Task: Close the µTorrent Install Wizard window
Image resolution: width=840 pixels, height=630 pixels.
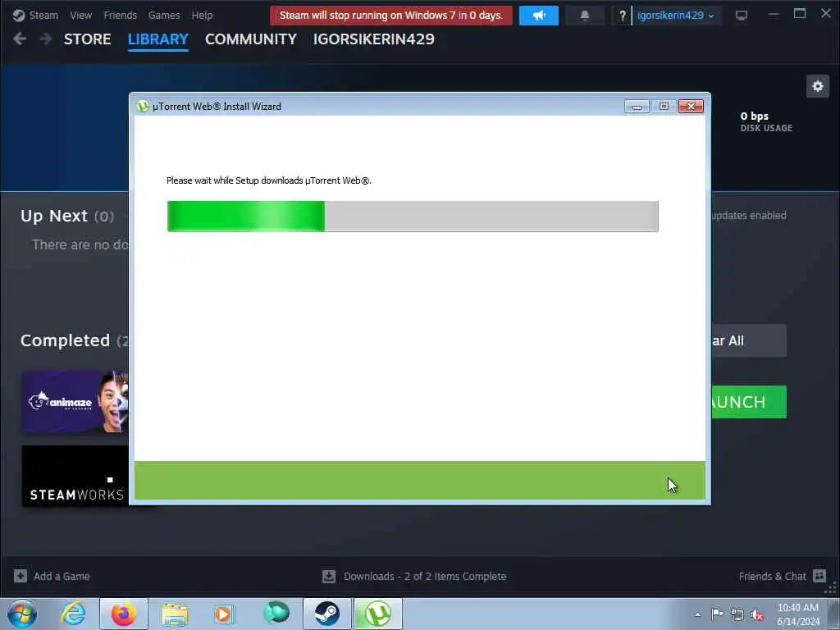Action: coord(691,107)
